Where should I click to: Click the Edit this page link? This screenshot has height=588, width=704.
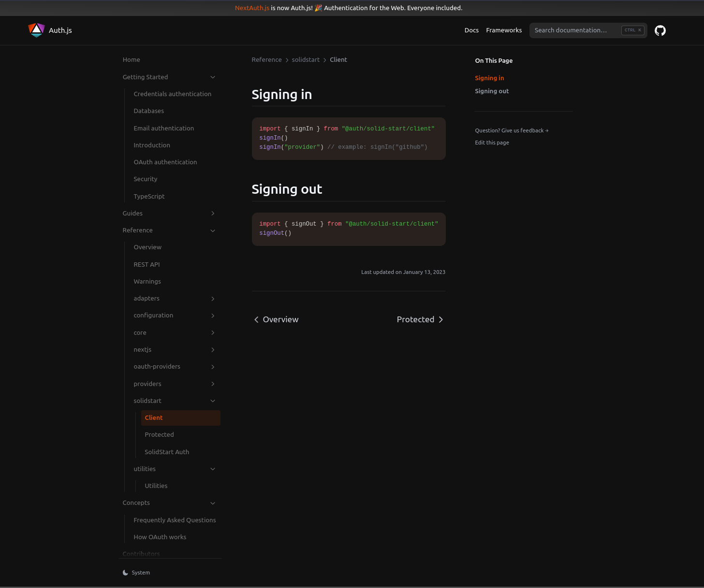point(492,143)
